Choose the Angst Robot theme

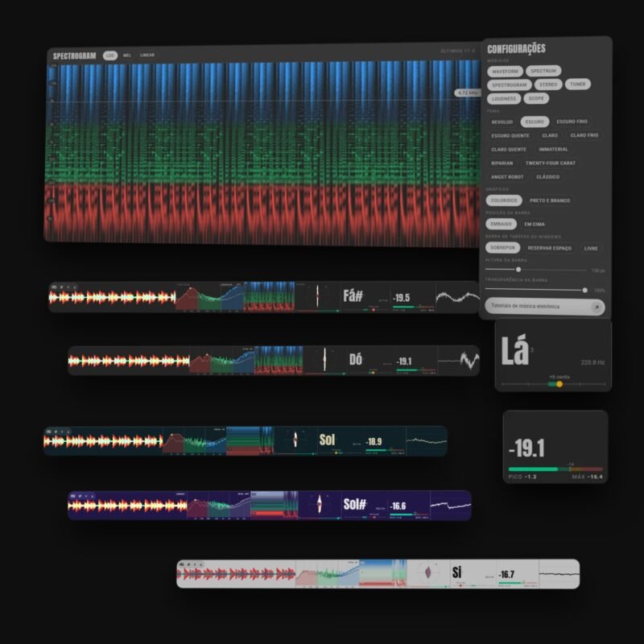tap(507, 177)
